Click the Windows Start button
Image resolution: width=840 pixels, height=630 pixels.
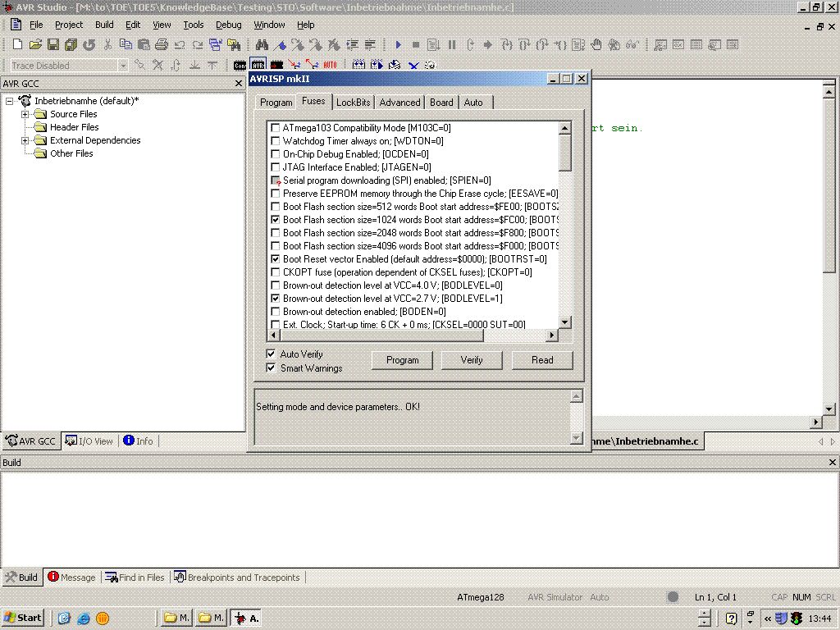point(22,618)
